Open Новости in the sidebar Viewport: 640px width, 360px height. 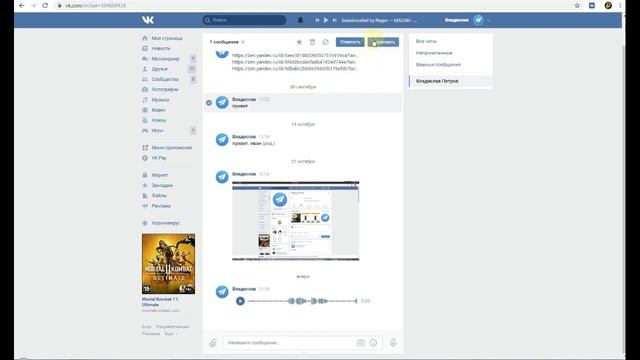[x=161, y=48]
